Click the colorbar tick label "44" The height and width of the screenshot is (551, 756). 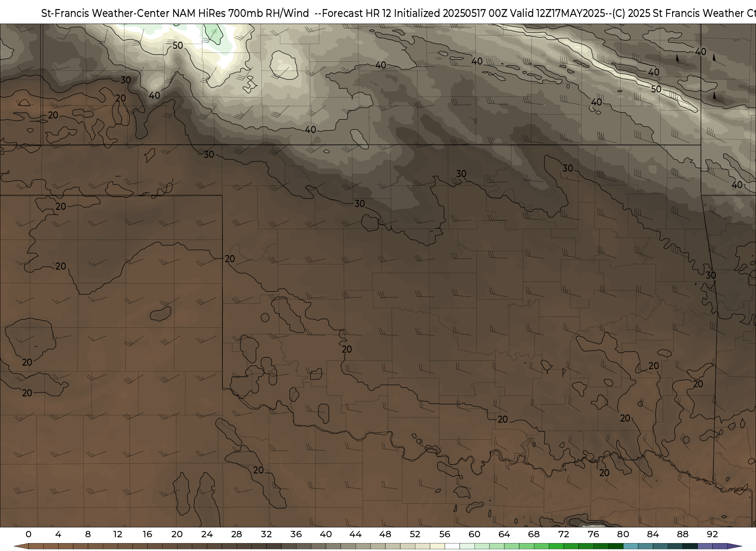[356, 534]
